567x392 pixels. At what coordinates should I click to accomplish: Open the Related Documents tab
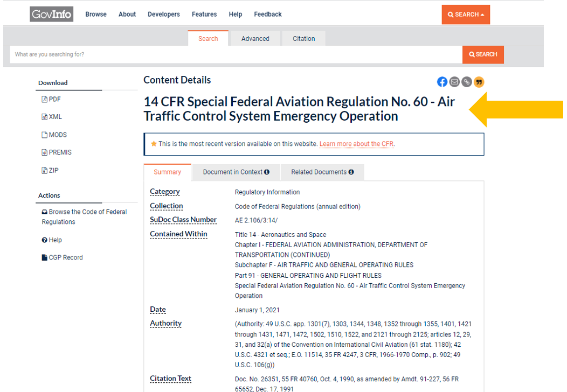coord(322,172)
